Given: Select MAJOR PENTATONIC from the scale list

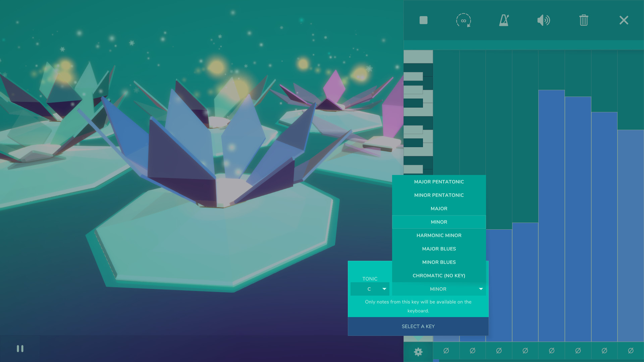Looking at the screenshot, I should [439, 182].
